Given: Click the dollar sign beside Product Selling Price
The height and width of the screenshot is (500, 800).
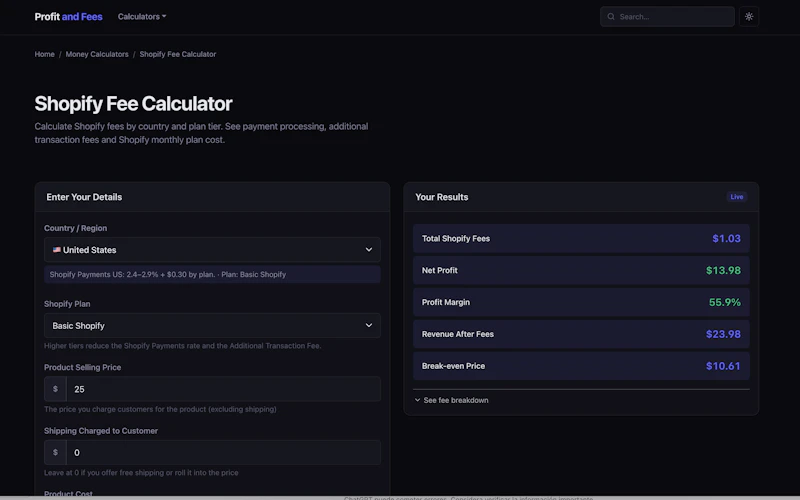Looking at the screenshot, I should [55, 389].
